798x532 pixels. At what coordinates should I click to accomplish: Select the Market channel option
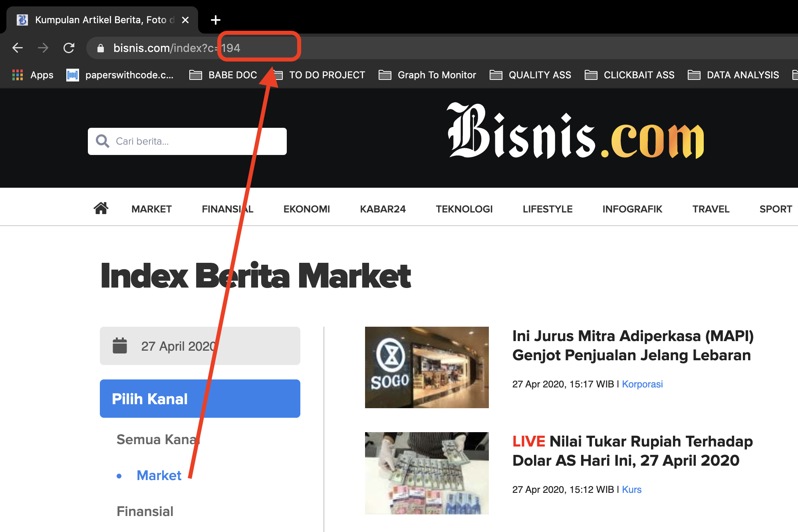click(x=159, y=475)
